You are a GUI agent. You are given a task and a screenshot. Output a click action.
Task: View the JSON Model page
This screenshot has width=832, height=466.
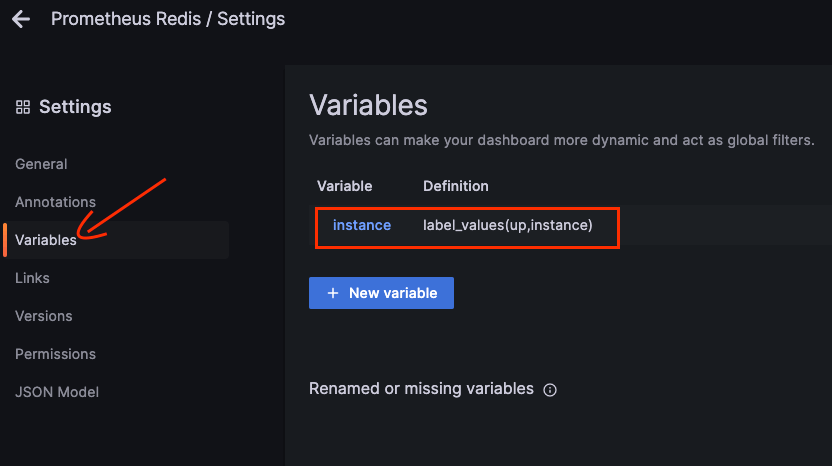click(57, 392)
